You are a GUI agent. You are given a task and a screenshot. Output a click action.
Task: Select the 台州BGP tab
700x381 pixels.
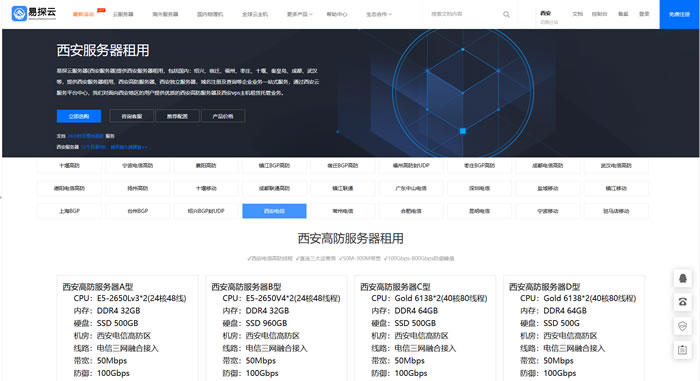pyautogui.click(x=138, y=211)
